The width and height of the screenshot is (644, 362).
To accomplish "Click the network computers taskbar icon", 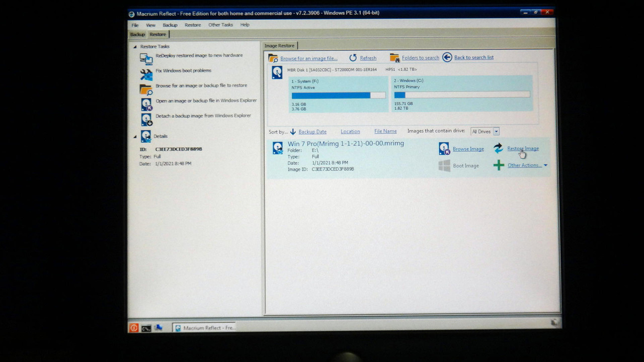I will [x=158, y=328].
